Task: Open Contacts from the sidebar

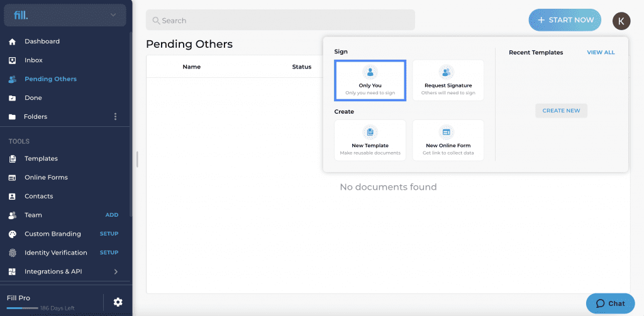Action: (38, 196)
